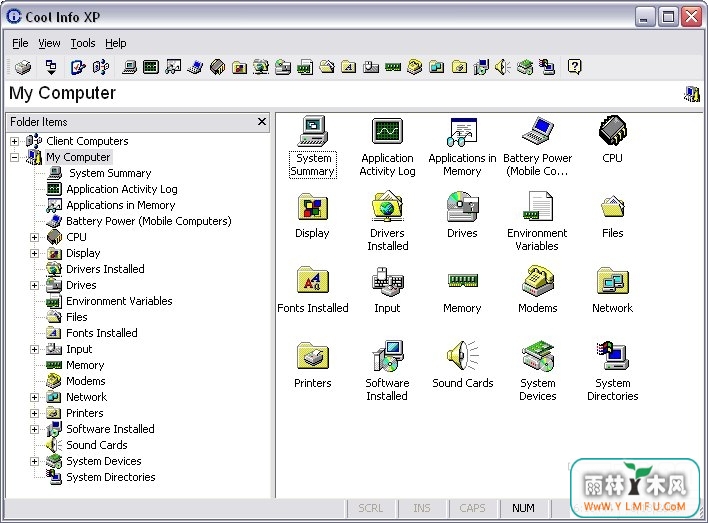Select Battery Power (Mobile Computers) in tree
This screenshot has height=523, width=708.
(149, 221)
